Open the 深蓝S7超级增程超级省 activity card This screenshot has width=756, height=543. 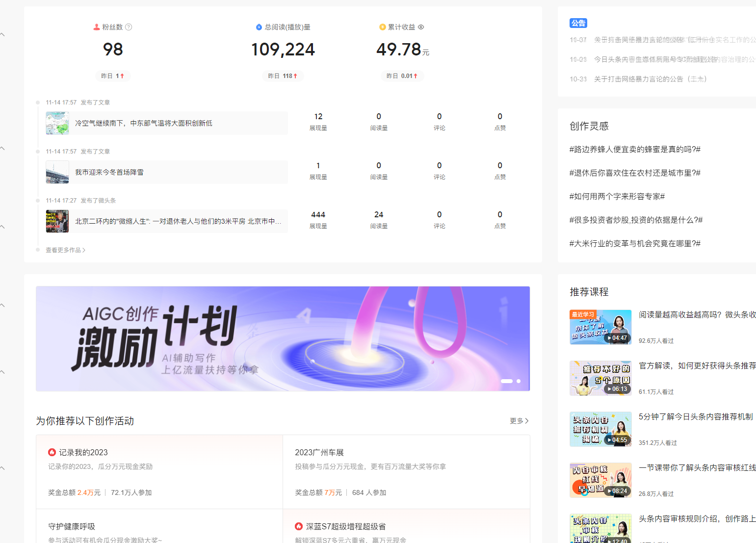(x=406, y=526)
